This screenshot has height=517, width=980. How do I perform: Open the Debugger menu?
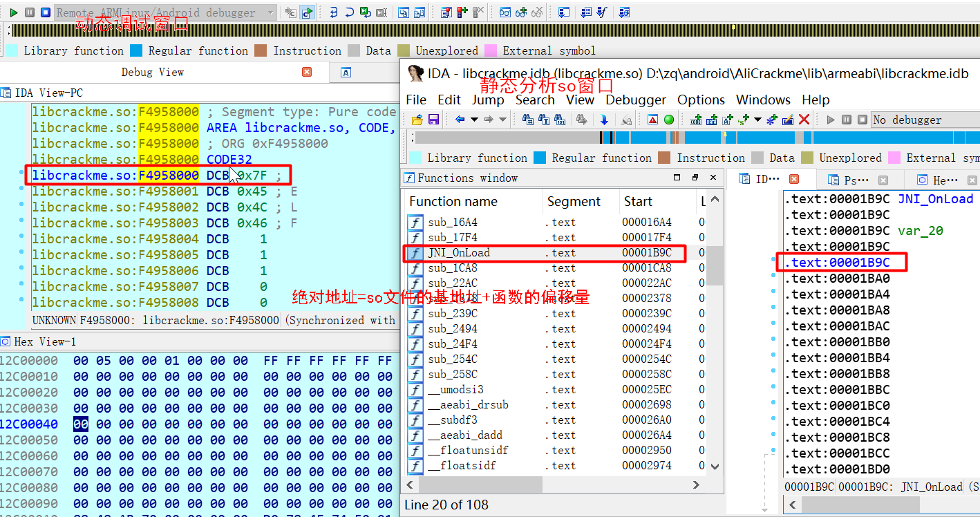(x=636, y=100)
